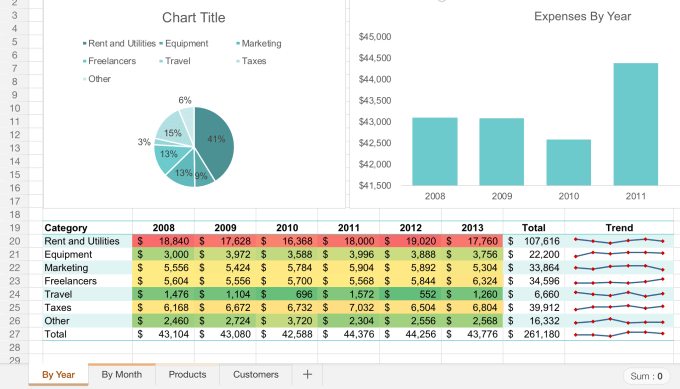Screen dimensions: 680x389
Task: Select cell with value 3,972
Action: 225,255
